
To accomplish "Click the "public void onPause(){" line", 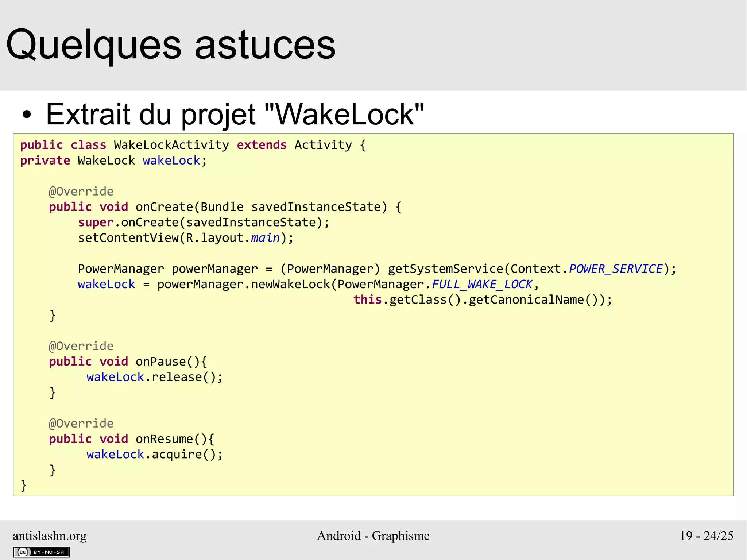I will [128, 362].
